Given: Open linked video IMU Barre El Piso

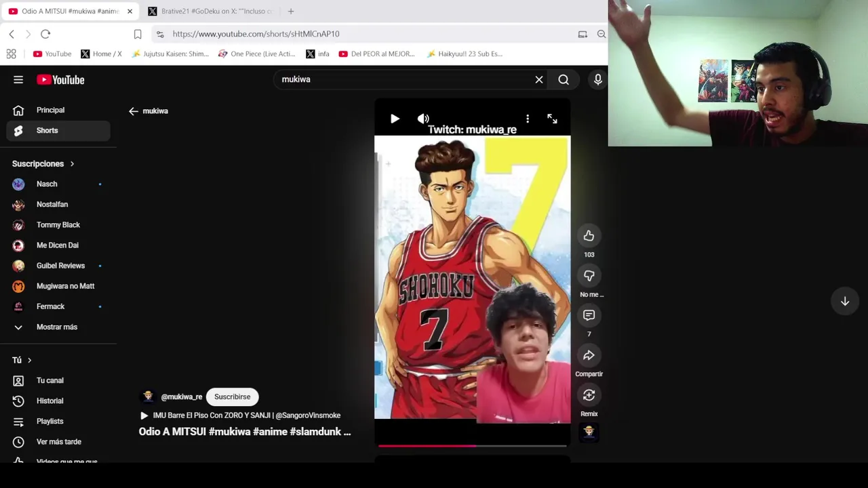Looking at the screenshot, I should 246,415.
